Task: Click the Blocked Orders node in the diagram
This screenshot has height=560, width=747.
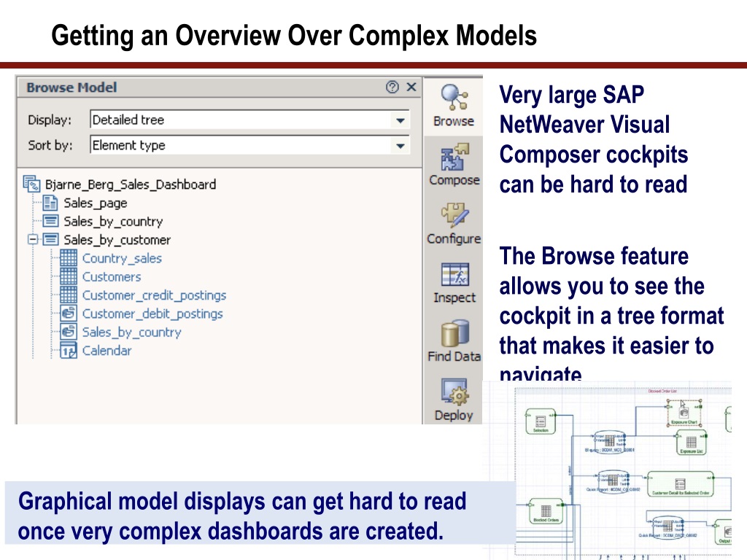Action: coord(546,511)
